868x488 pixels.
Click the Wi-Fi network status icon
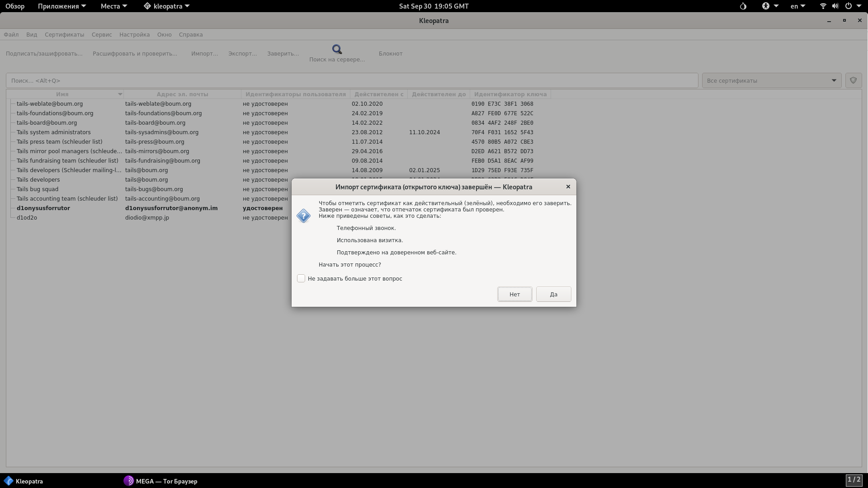pyautogui.click(x=823, y=6)
